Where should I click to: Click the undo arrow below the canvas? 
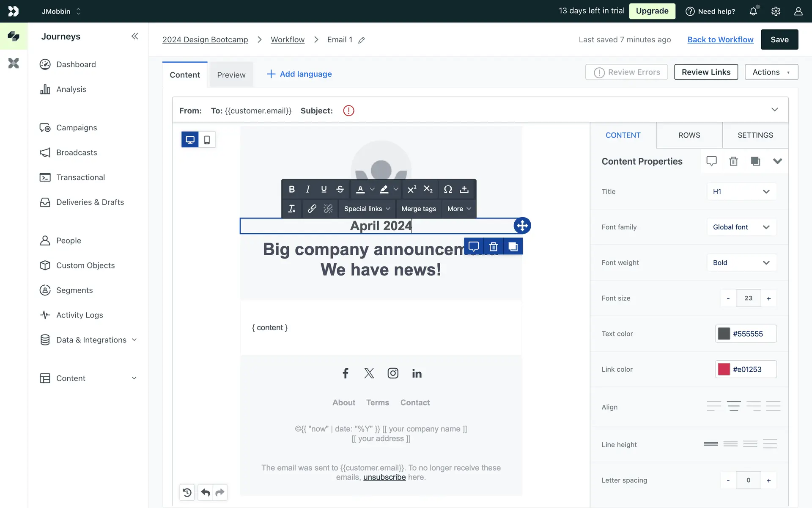coord(206,492)
